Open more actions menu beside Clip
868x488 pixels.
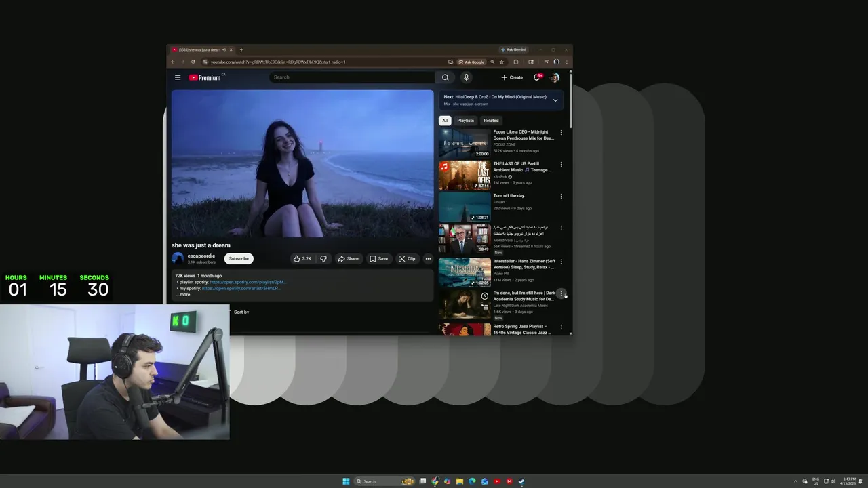point(428,258)
